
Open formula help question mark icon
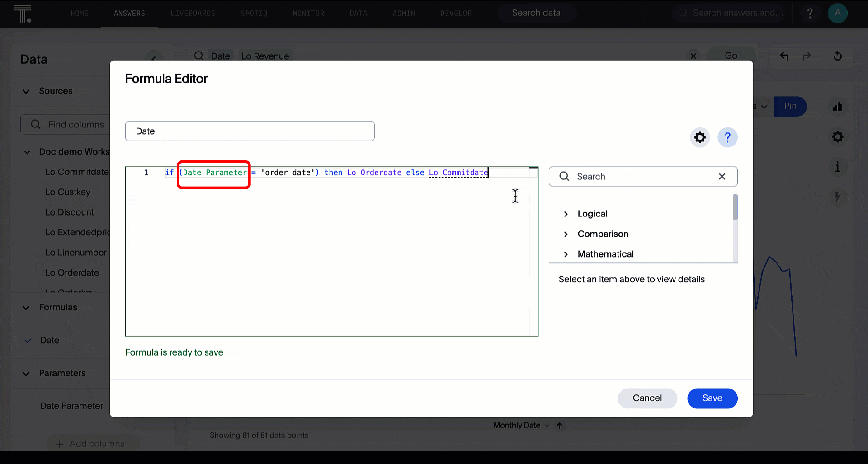[727, 137]
